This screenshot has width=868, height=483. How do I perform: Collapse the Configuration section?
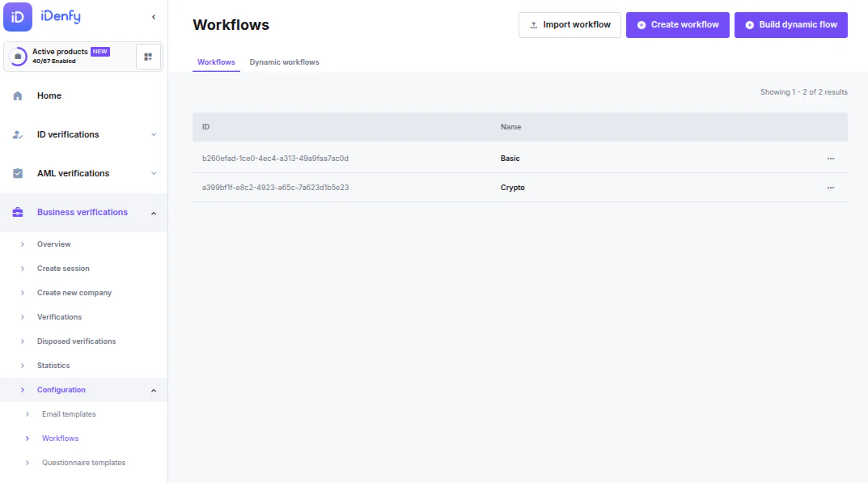click(x=154, y=390)
